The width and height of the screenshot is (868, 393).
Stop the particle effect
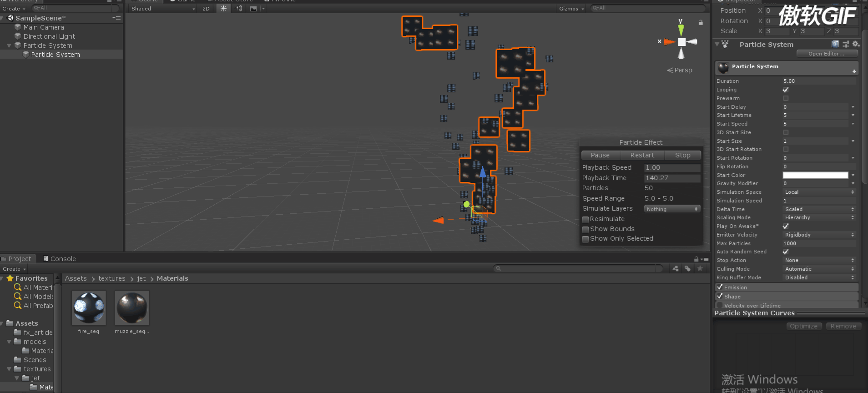682,155
